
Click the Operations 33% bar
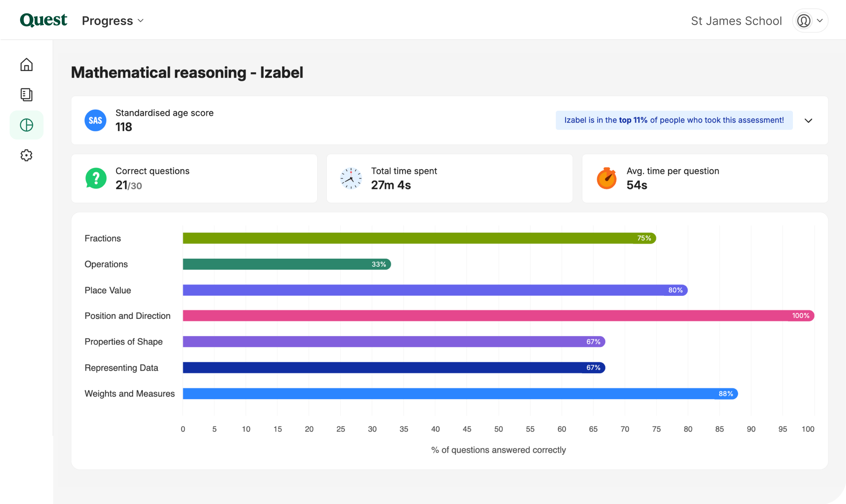click(286, 264)
